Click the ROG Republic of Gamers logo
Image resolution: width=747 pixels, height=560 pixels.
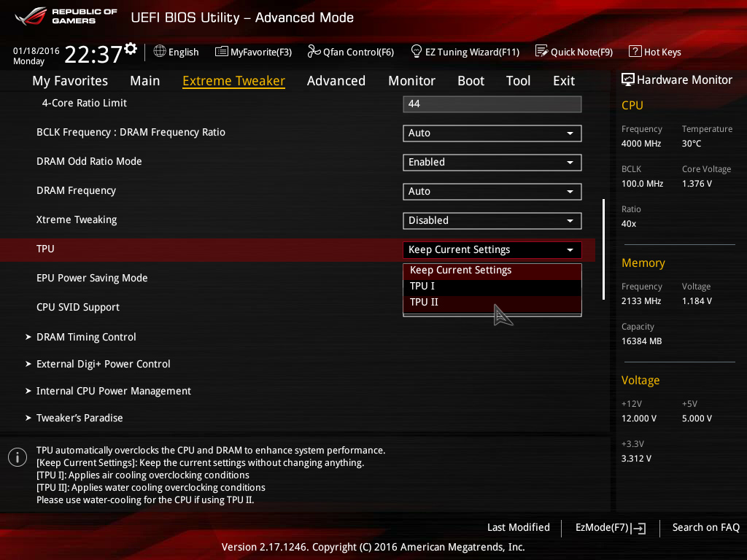pyautogui.click(x=66, y=16)
